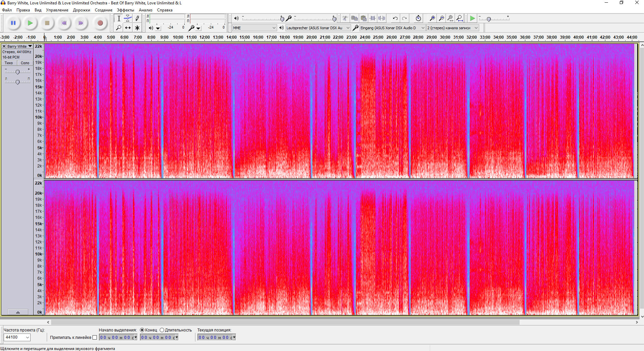Click the Silence audio icon
The image size is (644, 351).
tap(382, 18)
